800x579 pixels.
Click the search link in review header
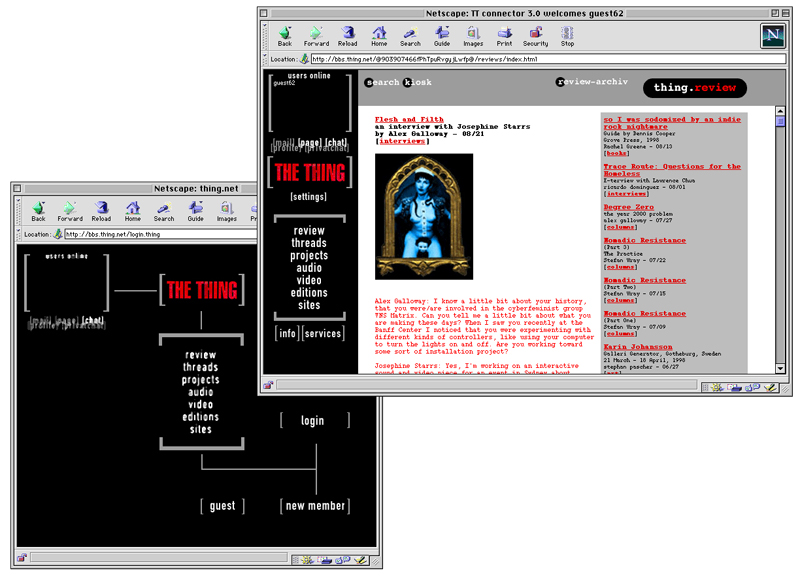coord(382,82)
